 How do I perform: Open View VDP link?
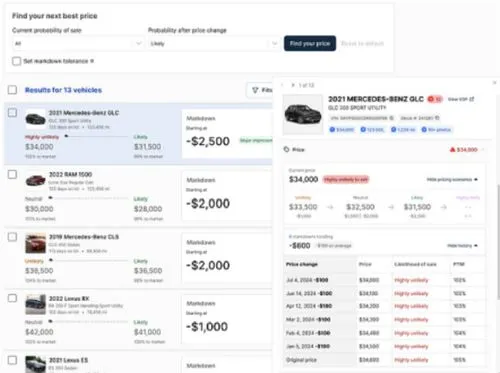pos(461,99)
